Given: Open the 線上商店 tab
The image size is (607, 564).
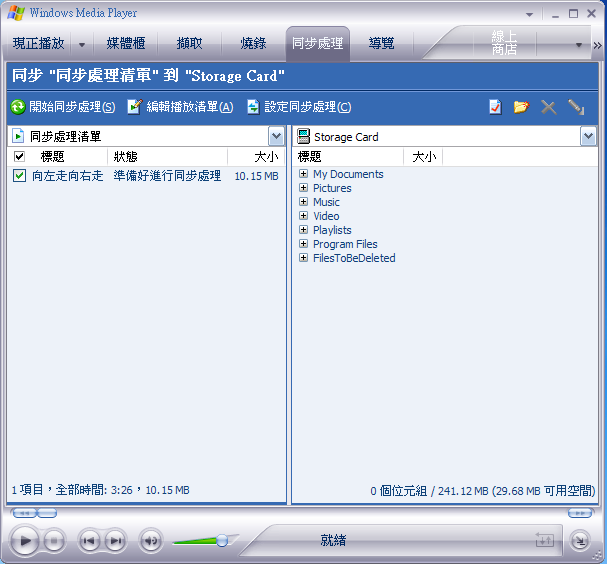Looking at the screenshot, I should pyautogui.click(x=504, y=43).
